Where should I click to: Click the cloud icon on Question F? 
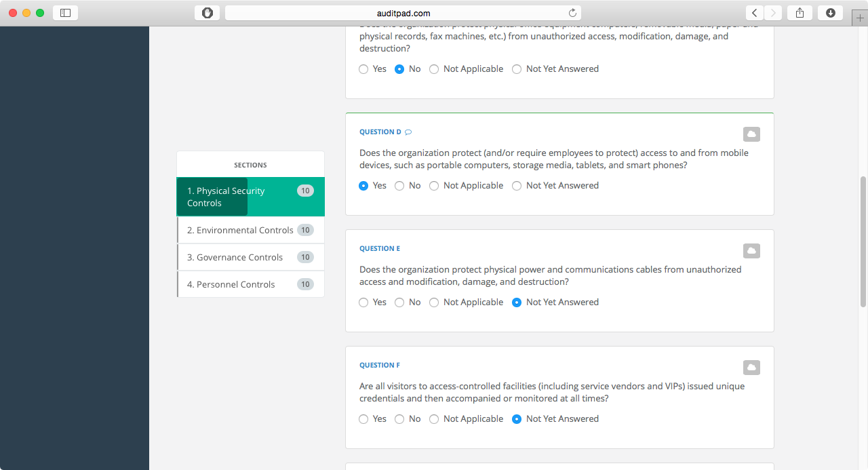coord(751,368)
